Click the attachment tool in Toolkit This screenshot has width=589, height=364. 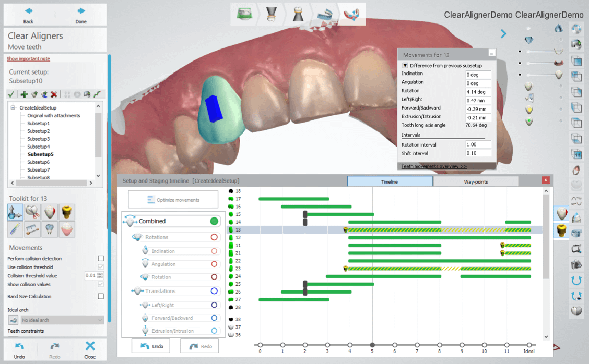67,212
